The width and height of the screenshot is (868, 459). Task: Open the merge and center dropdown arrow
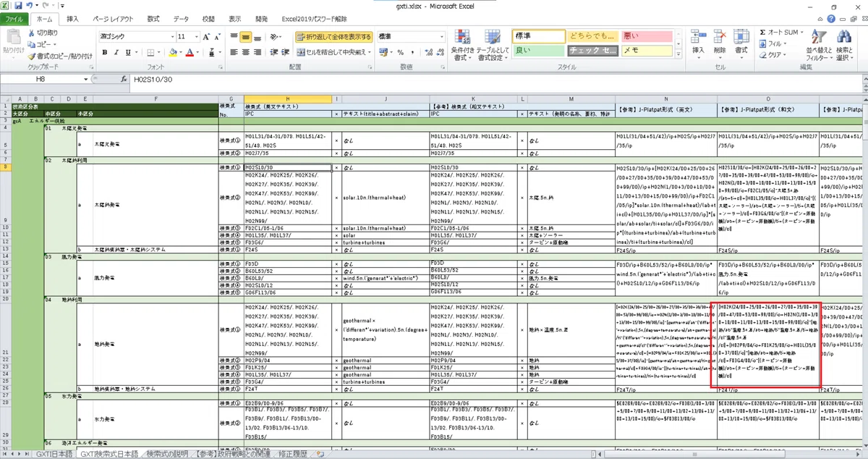click(369, 52)
